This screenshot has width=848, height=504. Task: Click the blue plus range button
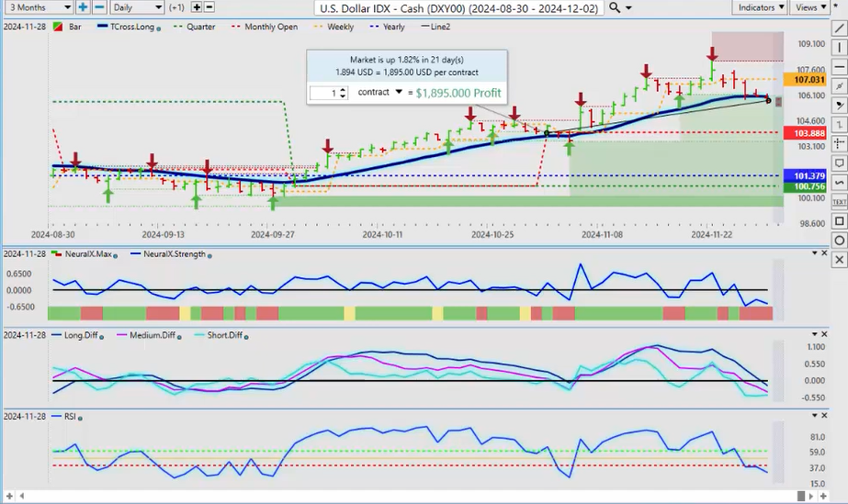[x=83, y=7]
